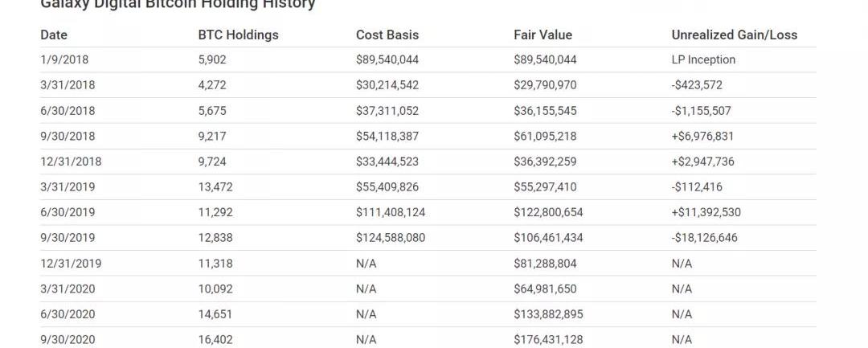Select the 12/31/2018 date cell
The height and width of the screenshot is (348, 868).
pos(71,162)
